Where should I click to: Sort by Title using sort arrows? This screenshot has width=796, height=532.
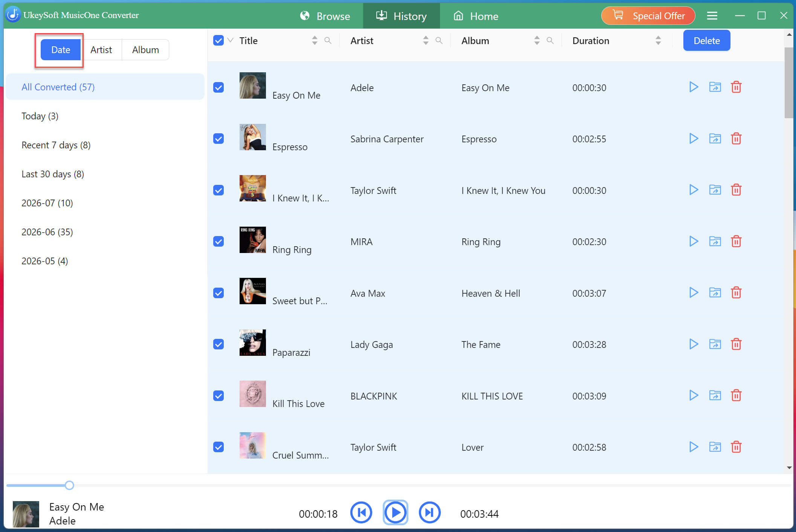coord(315,40)
